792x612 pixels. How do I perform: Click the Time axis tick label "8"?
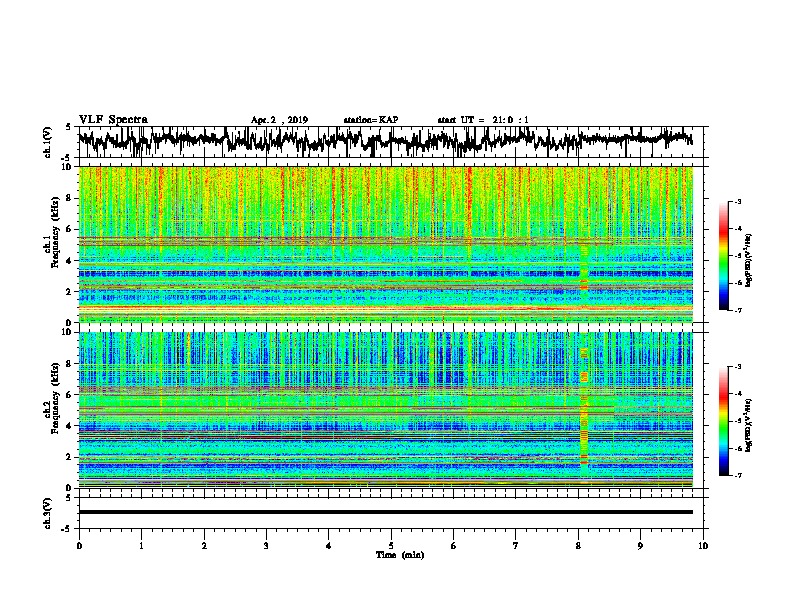pyautogui.click(x=578, y=546)
